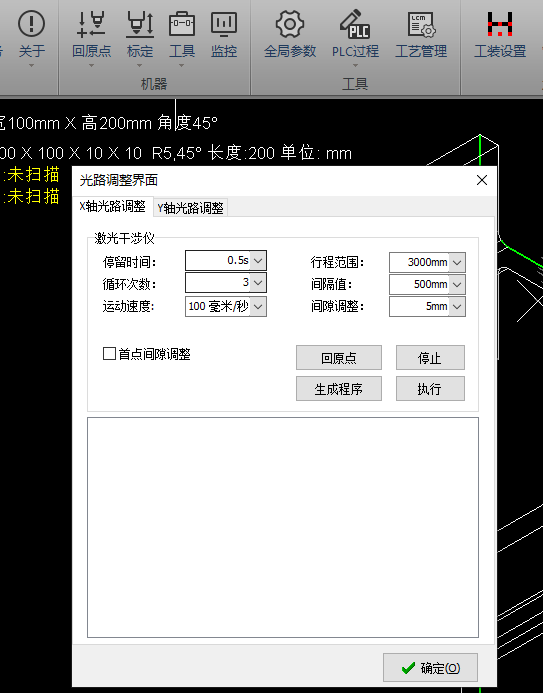Click inside the empty output text area

[283, 527]
